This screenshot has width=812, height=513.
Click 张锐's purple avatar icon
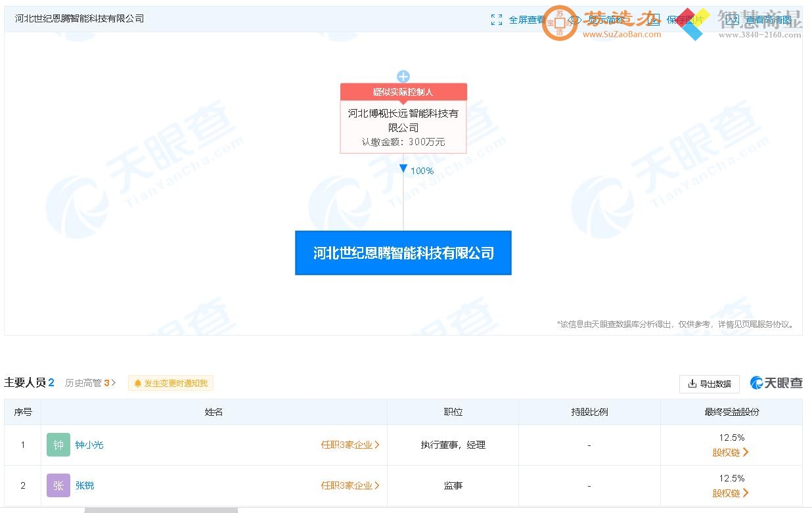(58, 485)
